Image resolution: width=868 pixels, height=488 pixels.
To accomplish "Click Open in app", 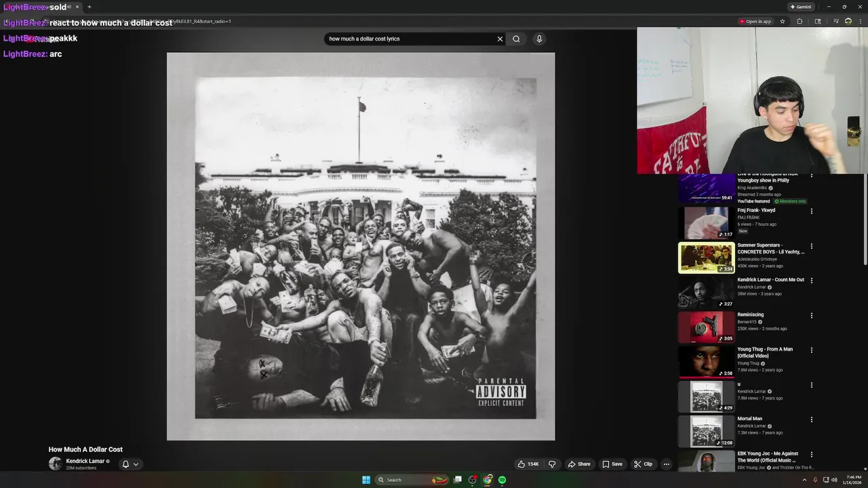I will (755, 21).
